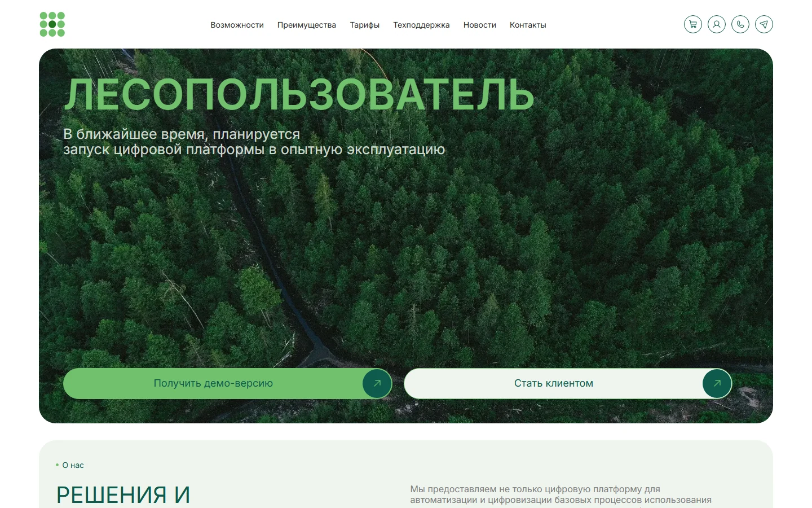Go to Контакты in navigation
Viewport: 812px width, 508px height.
click(x=528, y=25)
